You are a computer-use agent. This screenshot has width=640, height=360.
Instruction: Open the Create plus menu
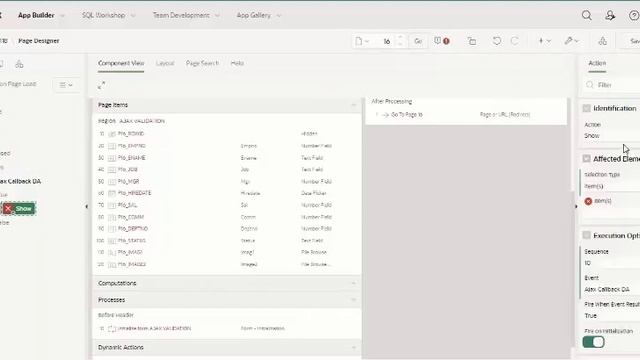(544, 41)
